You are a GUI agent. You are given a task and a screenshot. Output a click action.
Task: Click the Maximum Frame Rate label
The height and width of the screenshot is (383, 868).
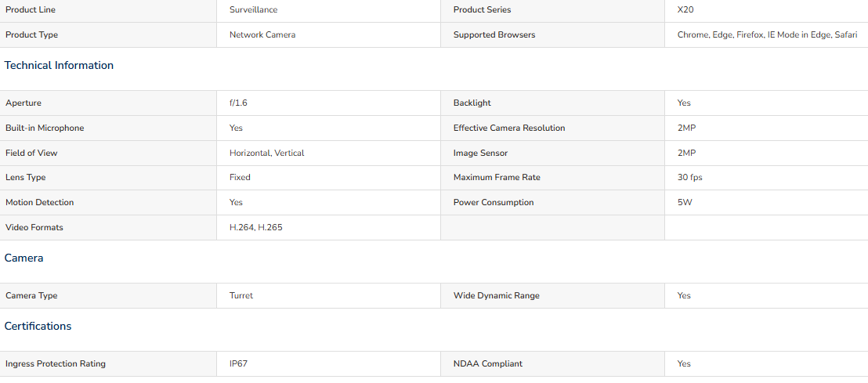pyautogui.click(x=497, y=178)
